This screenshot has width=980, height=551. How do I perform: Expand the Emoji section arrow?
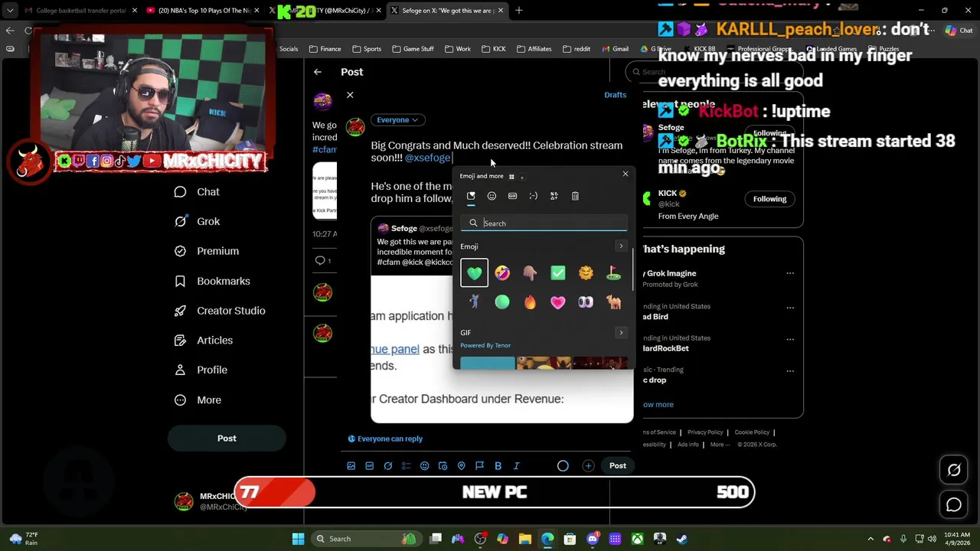pos(621,246)
